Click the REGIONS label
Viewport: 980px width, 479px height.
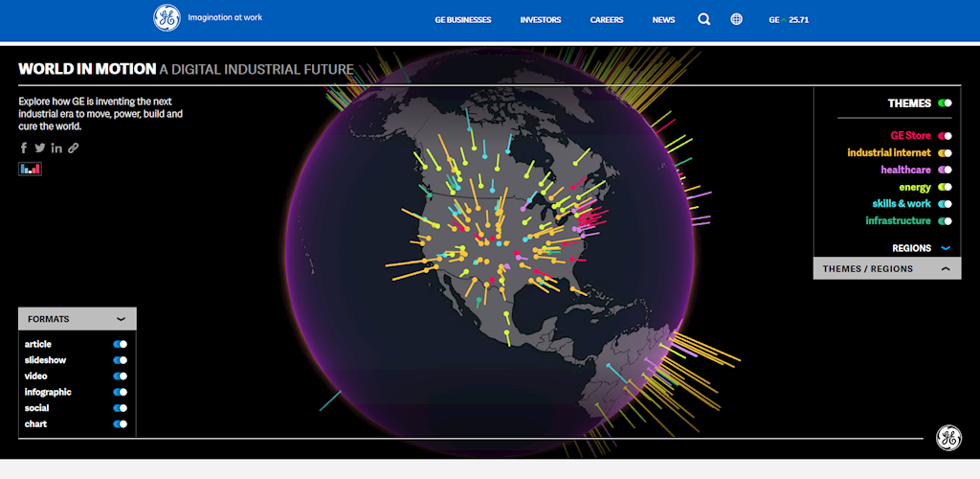coord(912,248)
